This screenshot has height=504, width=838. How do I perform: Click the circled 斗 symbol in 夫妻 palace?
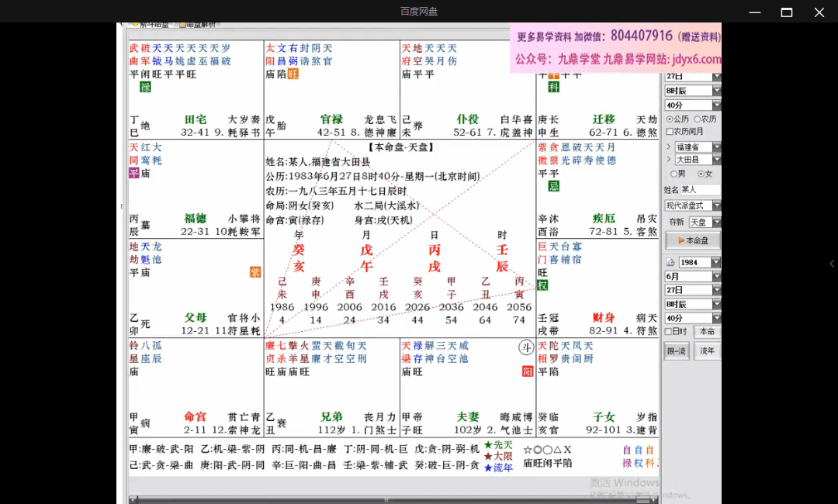point(526,348)
